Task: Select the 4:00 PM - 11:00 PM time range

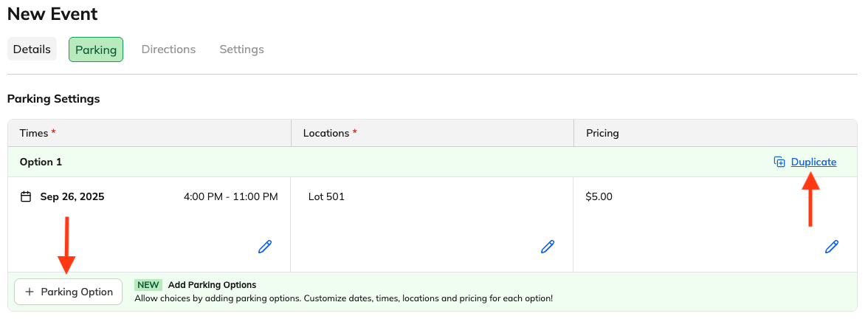Action: (230, 197)
